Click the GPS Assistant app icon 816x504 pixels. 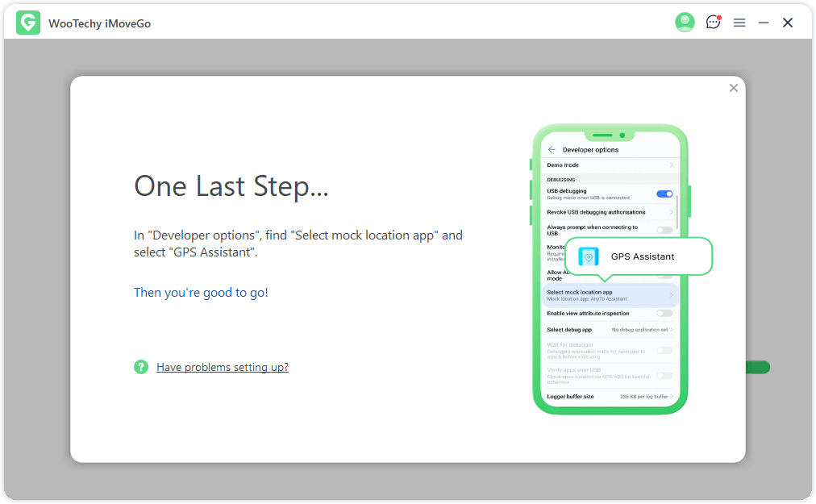point(589,256)
